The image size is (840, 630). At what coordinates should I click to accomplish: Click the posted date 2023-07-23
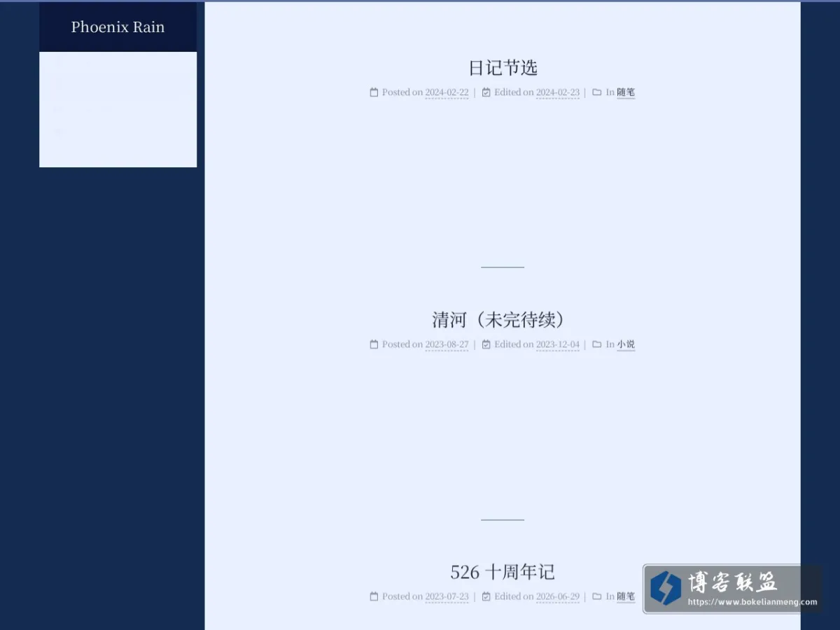tap(447, 596)
